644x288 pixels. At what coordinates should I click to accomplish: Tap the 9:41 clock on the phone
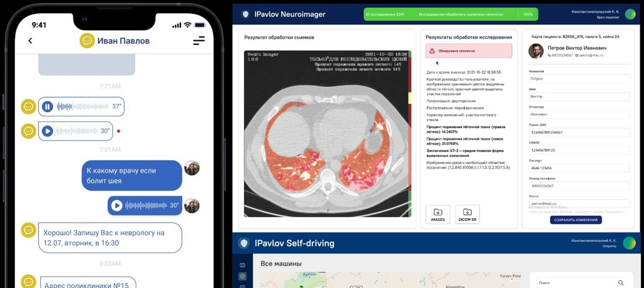tap(39, 25)
